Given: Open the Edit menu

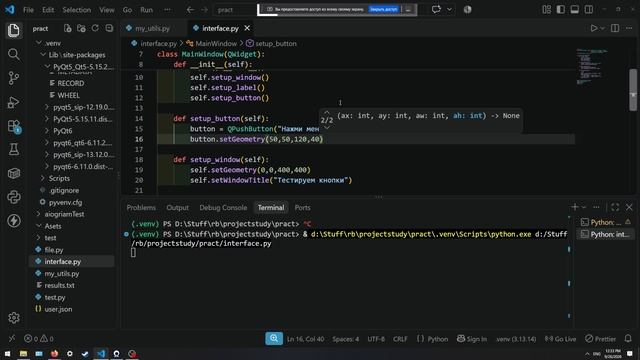Looking at the screenshot, I should click(48, 10).
